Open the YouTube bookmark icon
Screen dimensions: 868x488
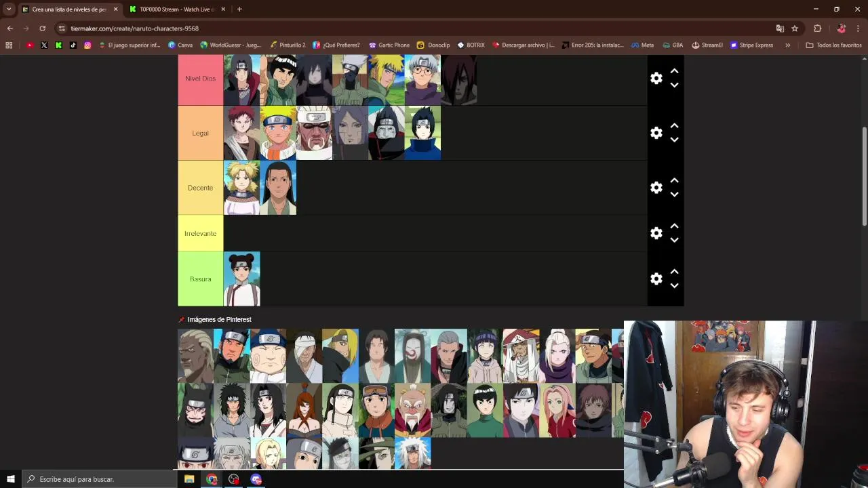[x=30, y=45]
